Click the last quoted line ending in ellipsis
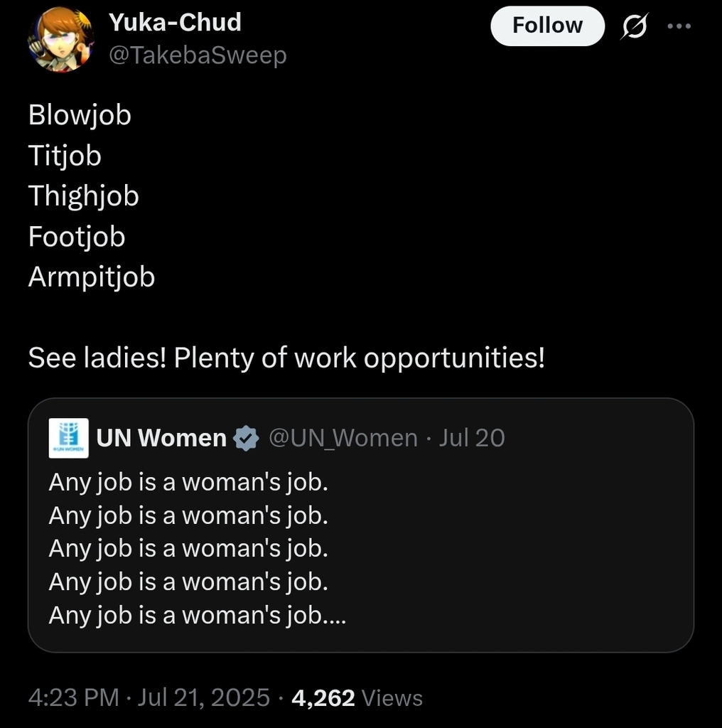 [x=197, y=615]
